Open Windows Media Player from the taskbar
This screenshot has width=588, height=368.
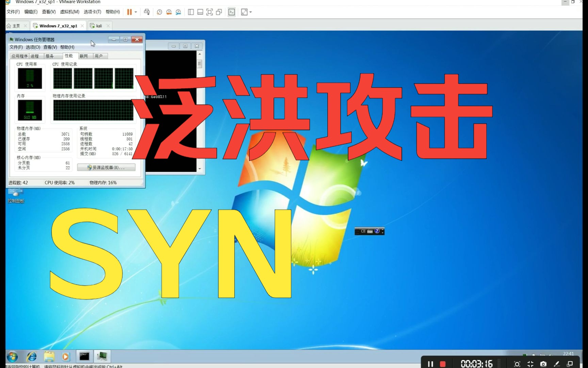(x=66, y=357)
